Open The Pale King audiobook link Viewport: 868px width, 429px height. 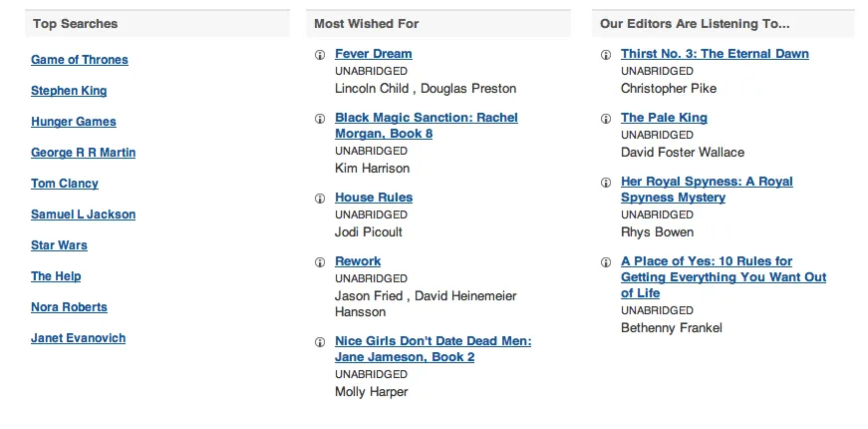(664, 118)
